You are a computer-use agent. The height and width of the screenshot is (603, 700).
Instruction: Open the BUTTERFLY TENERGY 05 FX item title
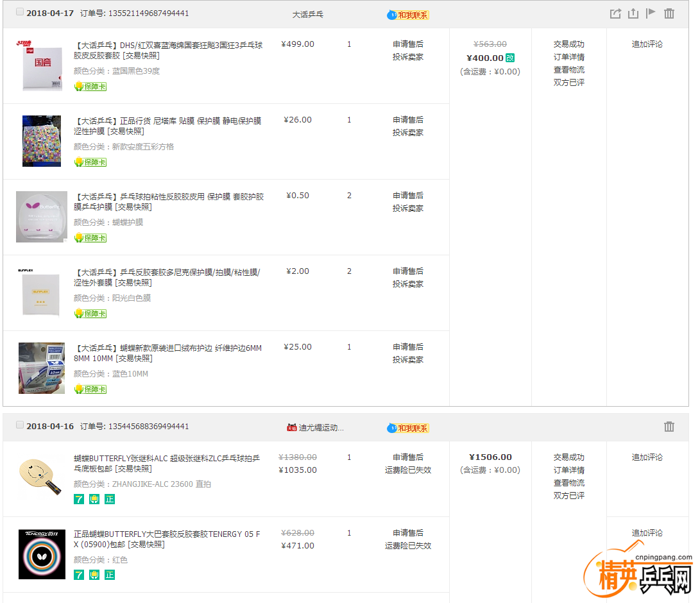pos(167,539)
